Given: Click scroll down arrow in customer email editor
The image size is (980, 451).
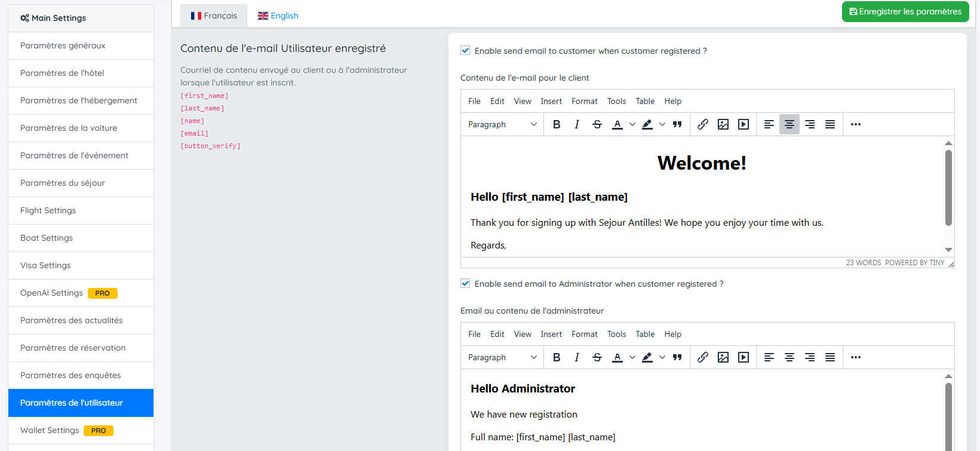Looking at the screenshot, I should 948,250.
